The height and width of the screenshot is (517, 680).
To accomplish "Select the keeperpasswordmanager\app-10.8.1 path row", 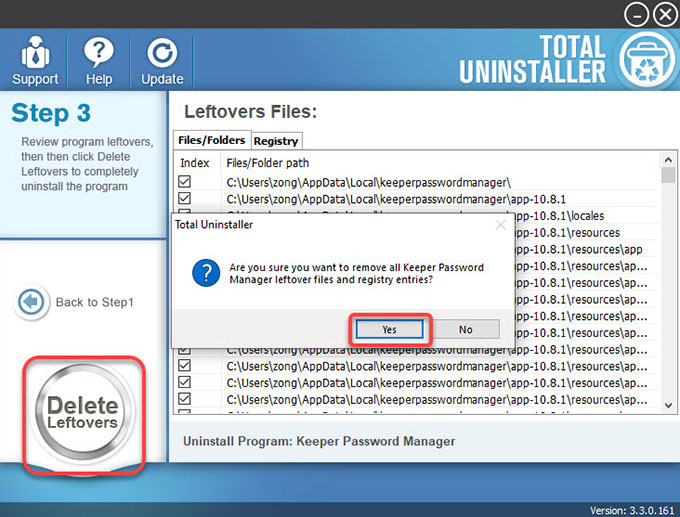I will tap(396, 200).
